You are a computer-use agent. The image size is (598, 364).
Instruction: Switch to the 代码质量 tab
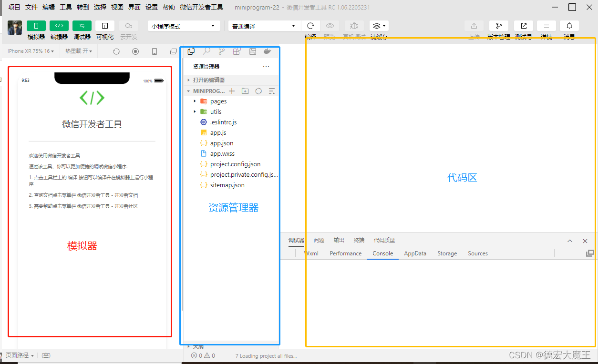click(384, 240)
